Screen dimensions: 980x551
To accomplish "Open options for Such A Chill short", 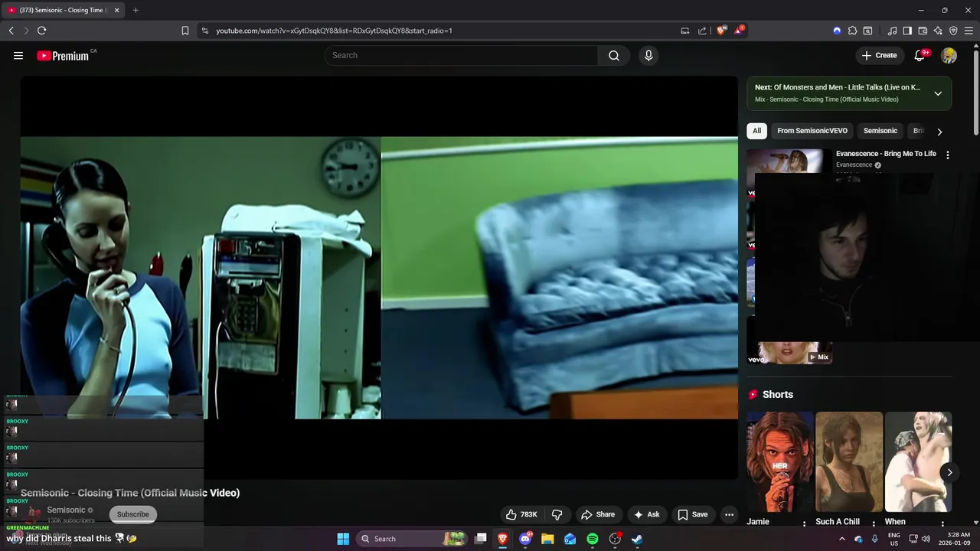I will coord(873,523).
